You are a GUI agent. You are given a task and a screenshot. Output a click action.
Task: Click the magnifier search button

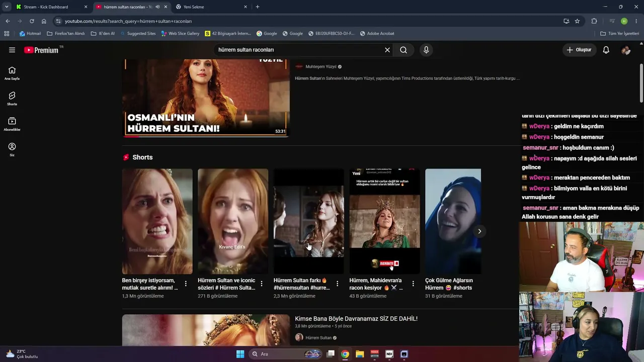[404, 50]
